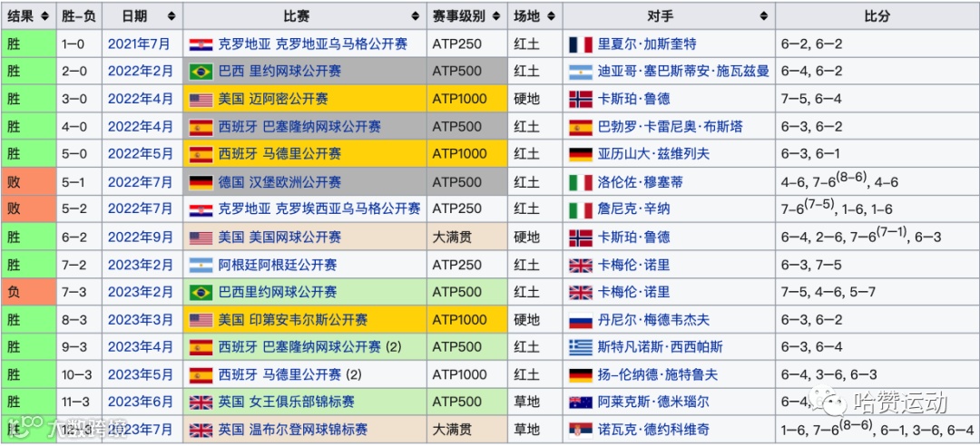Select score cell 4–6, 7–6(8–6), 4–6

click(877, 182)
